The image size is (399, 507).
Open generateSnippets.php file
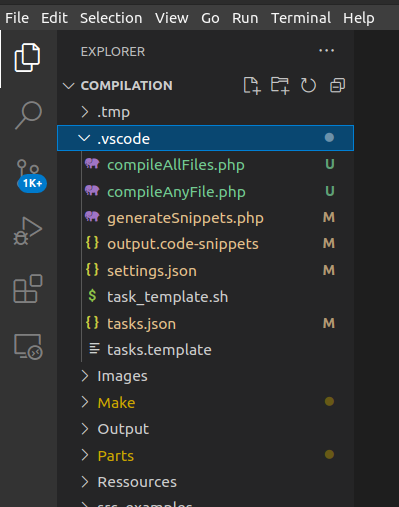coord(185,218)
